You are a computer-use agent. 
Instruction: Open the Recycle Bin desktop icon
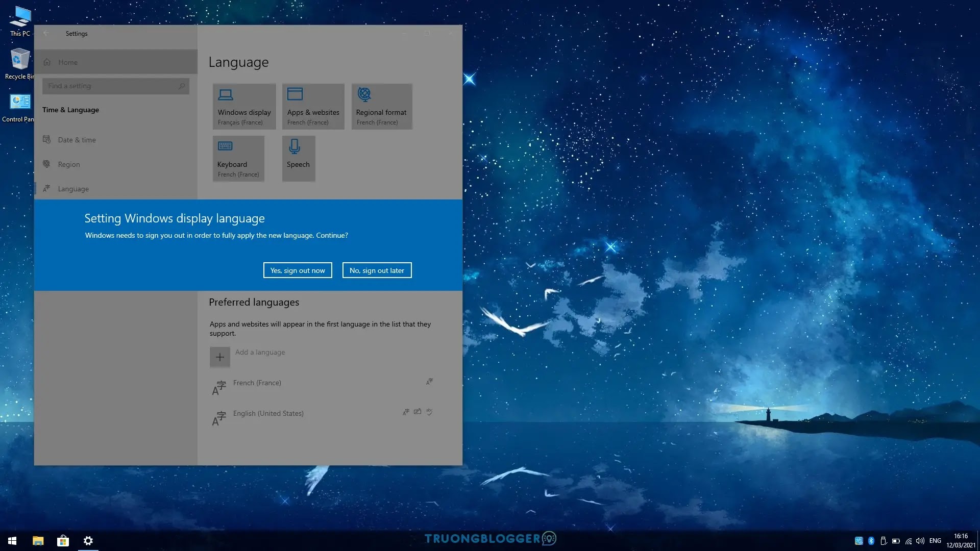pos(19,64)
